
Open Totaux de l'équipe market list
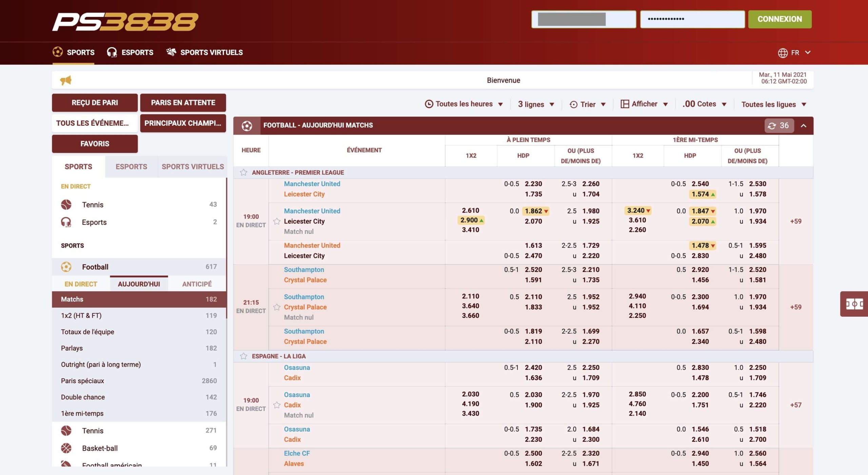tap(139, 332)
